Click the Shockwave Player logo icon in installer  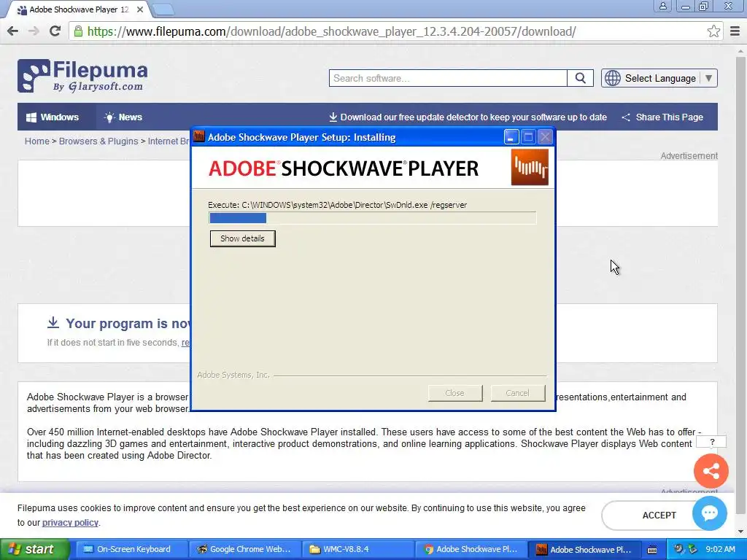(x=530, y=167)
